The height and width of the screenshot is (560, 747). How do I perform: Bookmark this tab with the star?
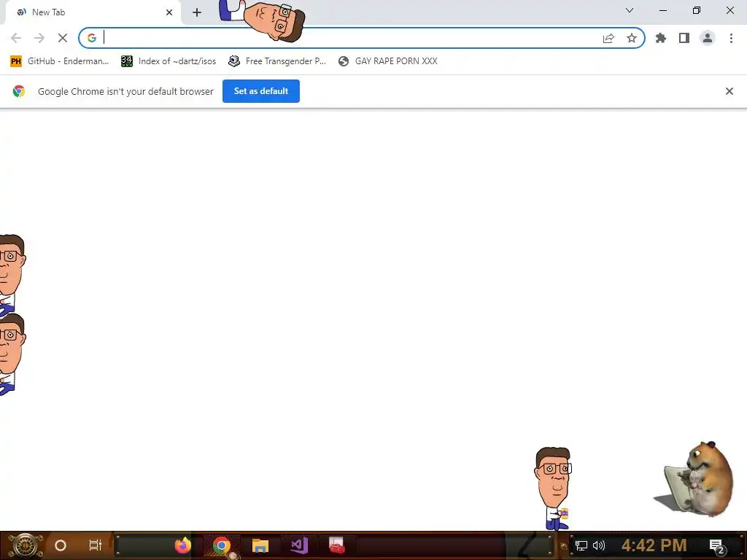coord(632,38)
